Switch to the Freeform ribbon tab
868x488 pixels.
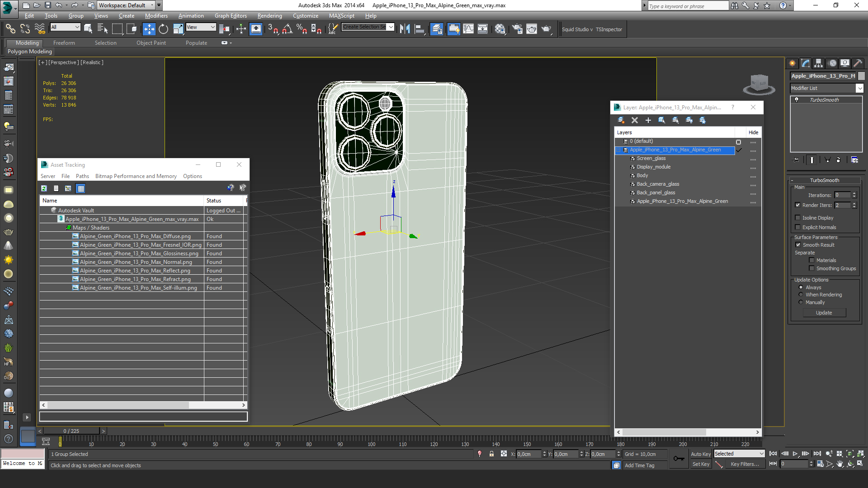click(64, 43)
